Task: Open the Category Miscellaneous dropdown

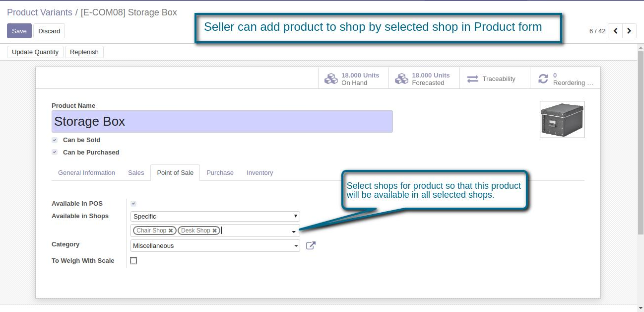Action: click(x=215, y=245)
